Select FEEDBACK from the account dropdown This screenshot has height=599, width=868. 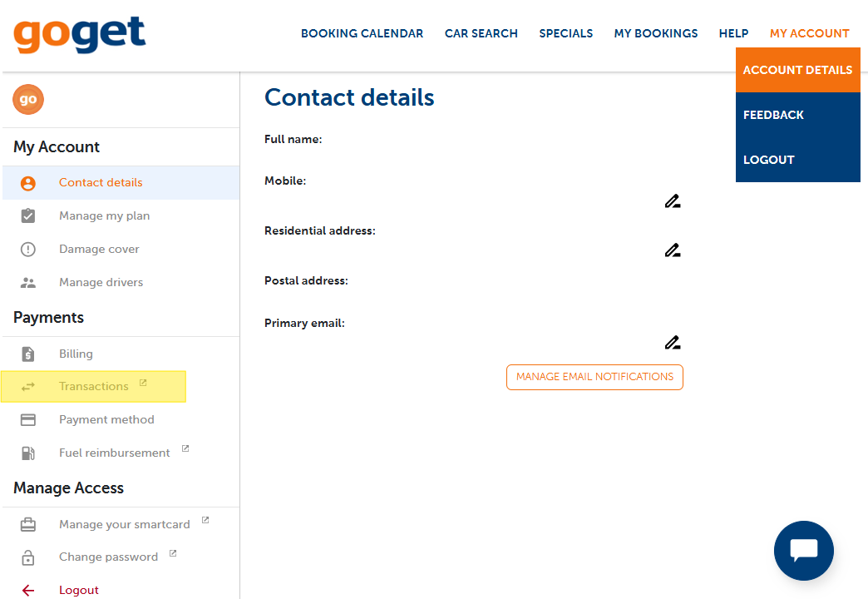point(773,115)
